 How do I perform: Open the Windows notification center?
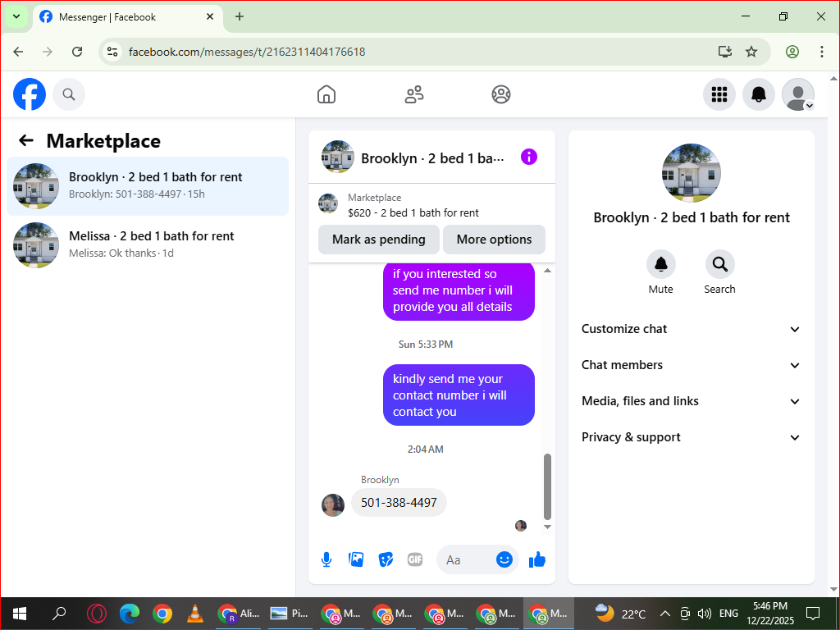(x=813, y=613)
